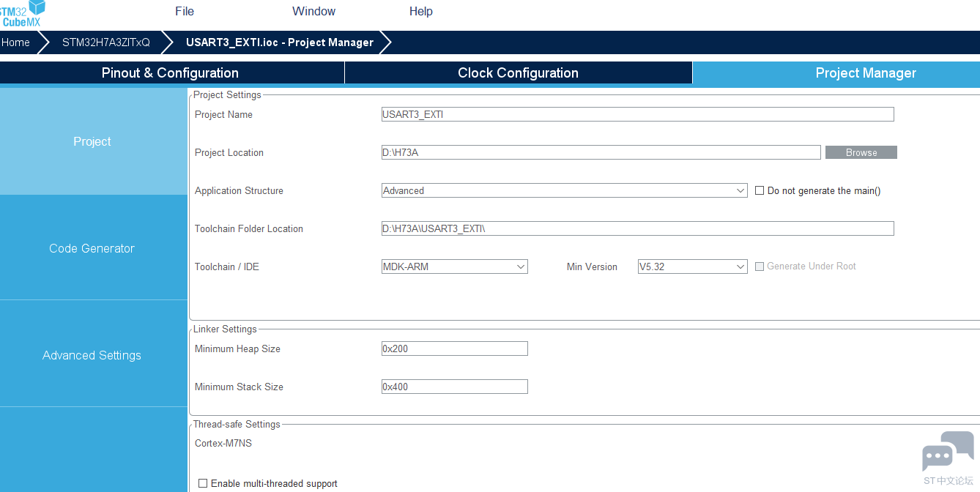Click the USART3_EXTI.ioc - Project Manager breadcrumb
This screenshot has height=492, width=980.
[x=279, y=42]
